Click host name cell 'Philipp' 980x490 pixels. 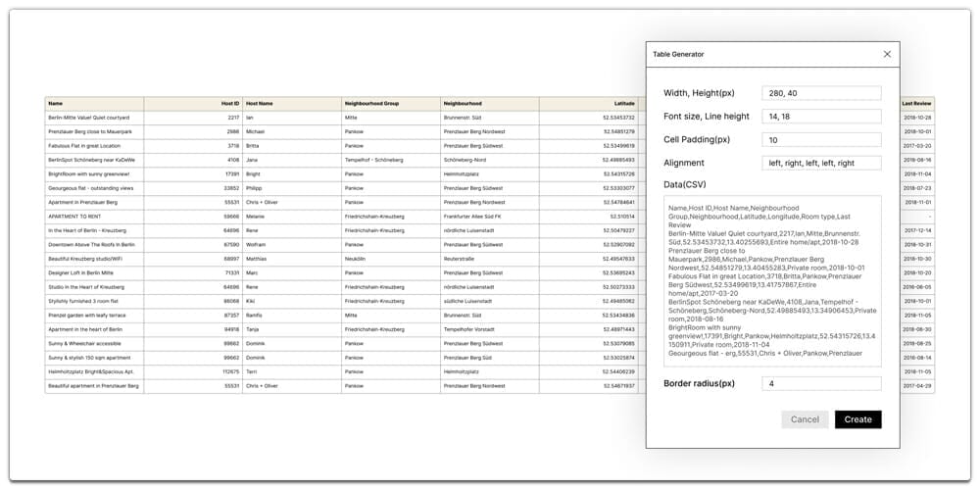click(292, 188)
